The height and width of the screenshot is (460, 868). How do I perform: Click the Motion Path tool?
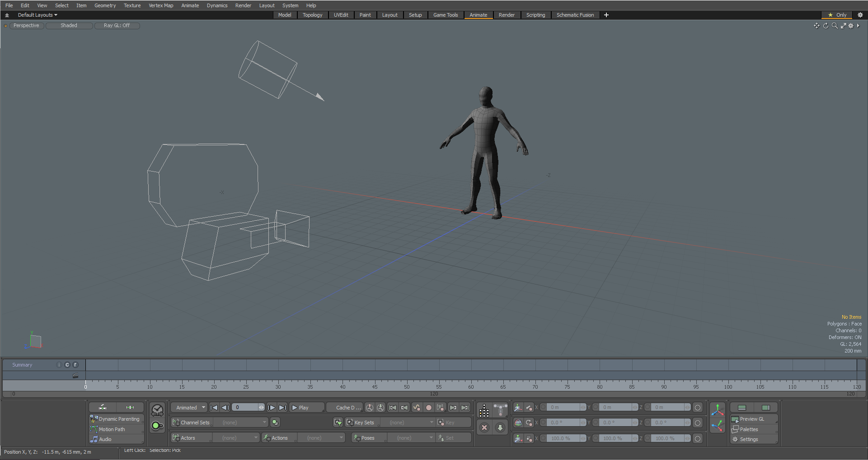112,429
